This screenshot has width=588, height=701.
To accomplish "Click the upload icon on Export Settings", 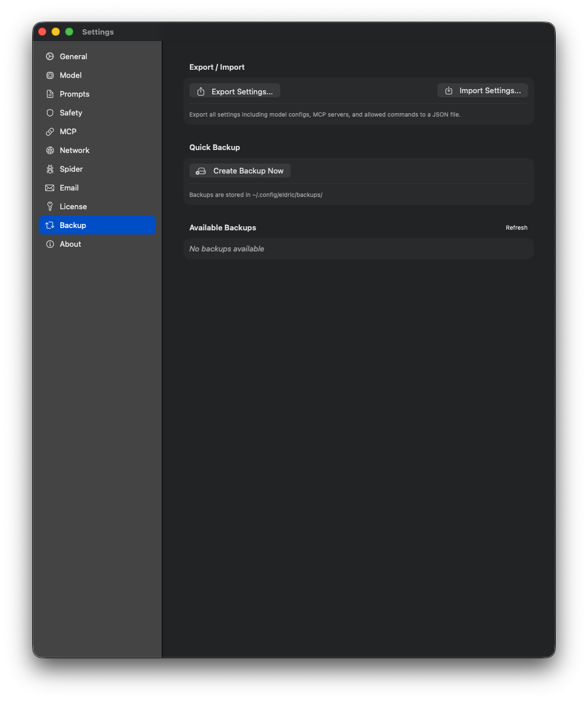I will coord(200,91).
